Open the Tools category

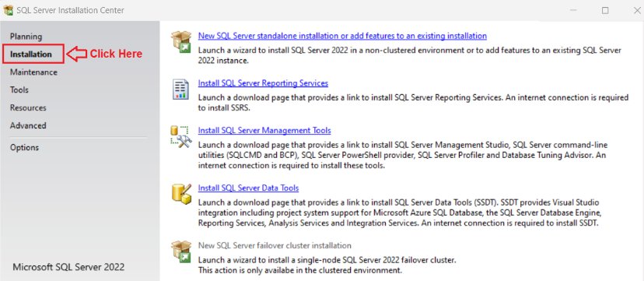point(19,90)
